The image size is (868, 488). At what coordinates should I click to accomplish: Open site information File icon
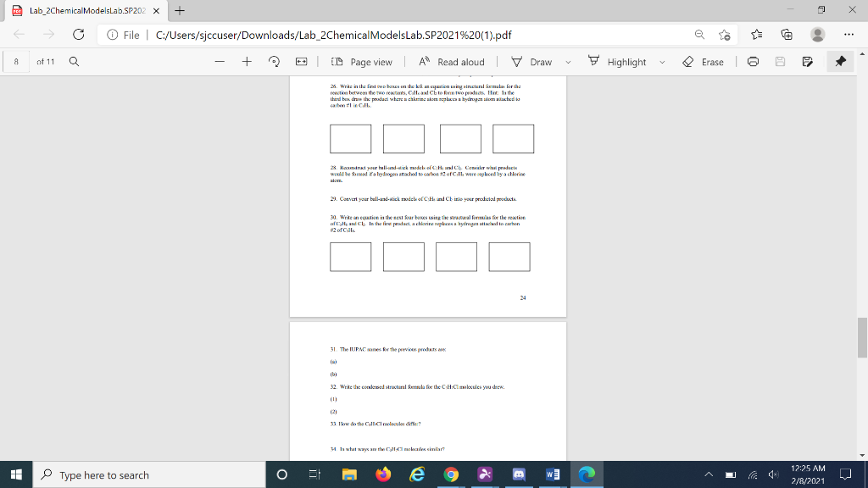click(113, 35)
